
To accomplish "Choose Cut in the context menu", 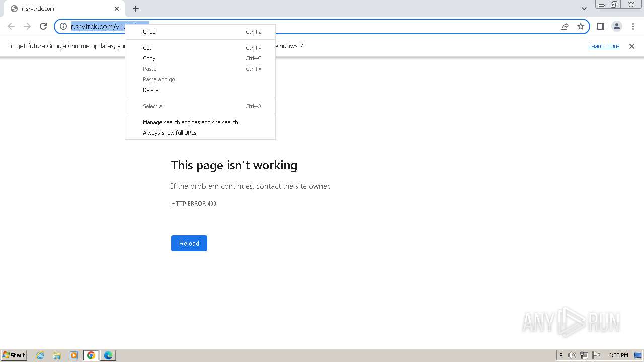I will click(200, 48).
